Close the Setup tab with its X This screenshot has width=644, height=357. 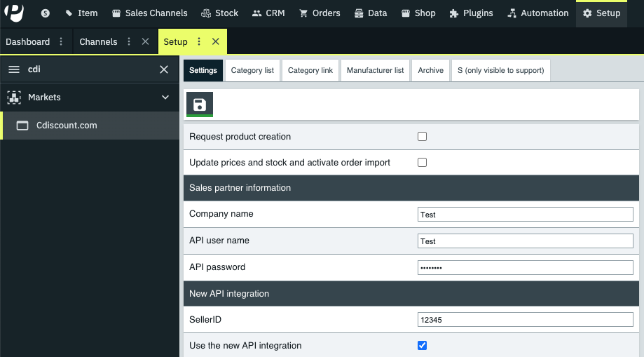click(x=216, y=42)
